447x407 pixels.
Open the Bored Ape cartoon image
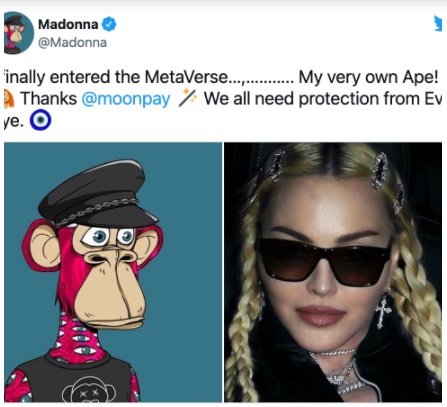click(113, 272)
